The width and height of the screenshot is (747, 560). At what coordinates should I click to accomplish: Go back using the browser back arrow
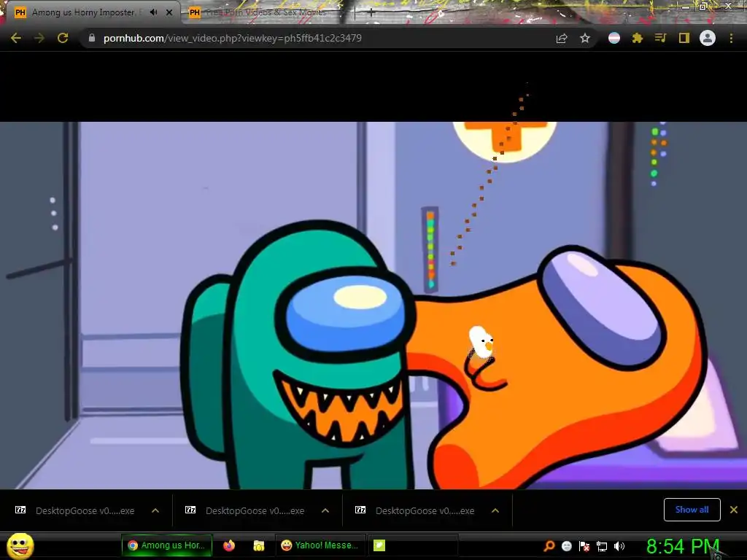(x=16, y=38)
